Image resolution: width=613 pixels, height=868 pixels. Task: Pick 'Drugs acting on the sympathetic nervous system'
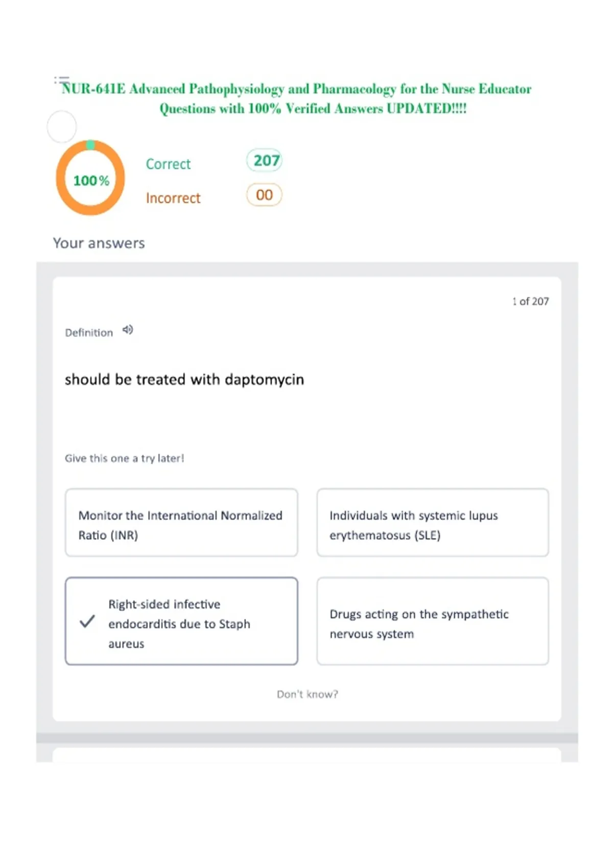[x=433, y=621]
